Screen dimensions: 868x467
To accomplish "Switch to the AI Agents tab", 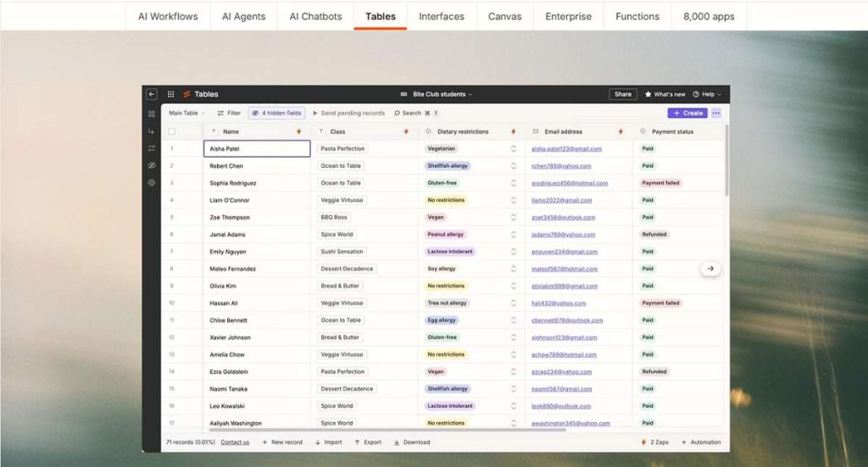I will pos(243,17).
